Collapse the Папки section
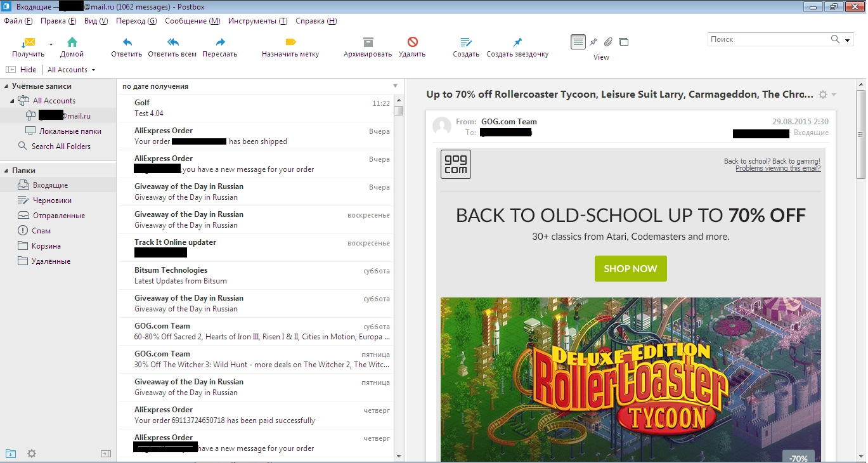The height and width of the screenshot is (463, 868). (6, 171)
